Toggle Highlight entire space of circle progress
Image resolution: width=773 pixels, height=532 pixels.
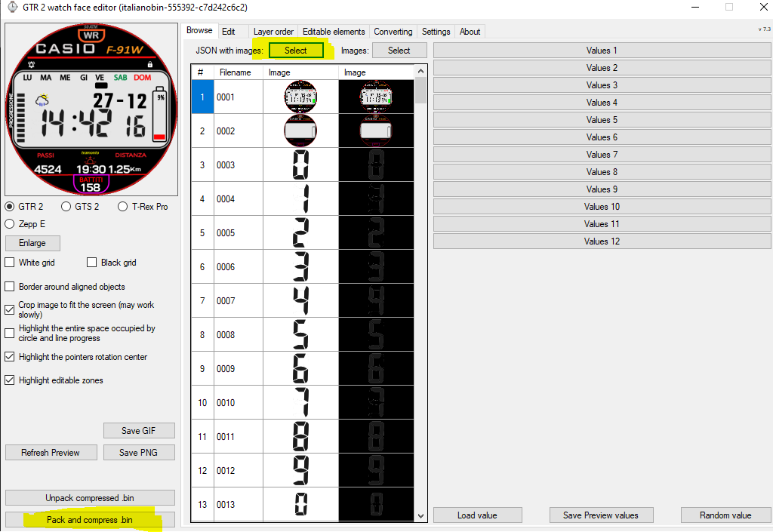pos(9,333)
